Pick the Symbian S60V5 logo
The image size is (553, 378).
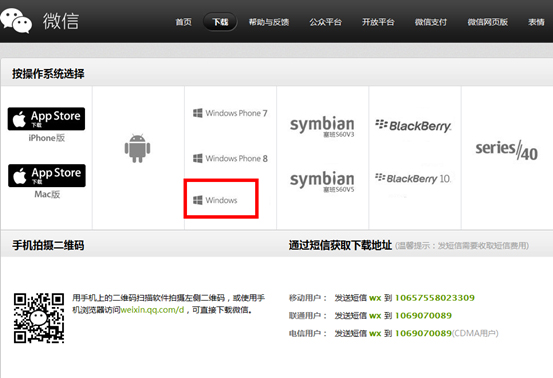pyautogui.click(x=322, y=182)
